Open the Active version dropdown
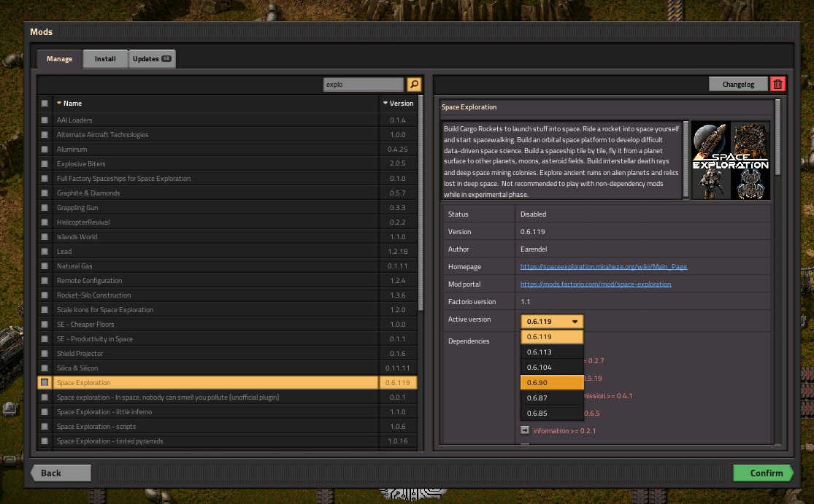 coord(552,322)
